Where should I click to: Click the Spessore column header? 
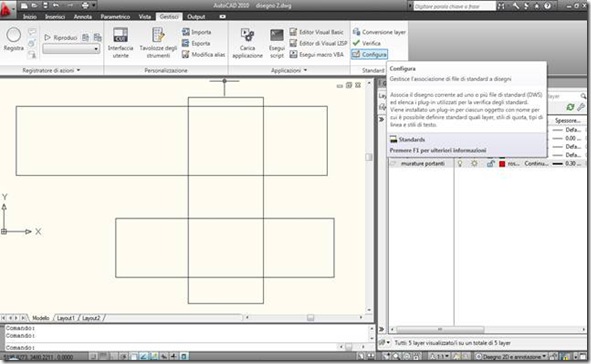568,121
